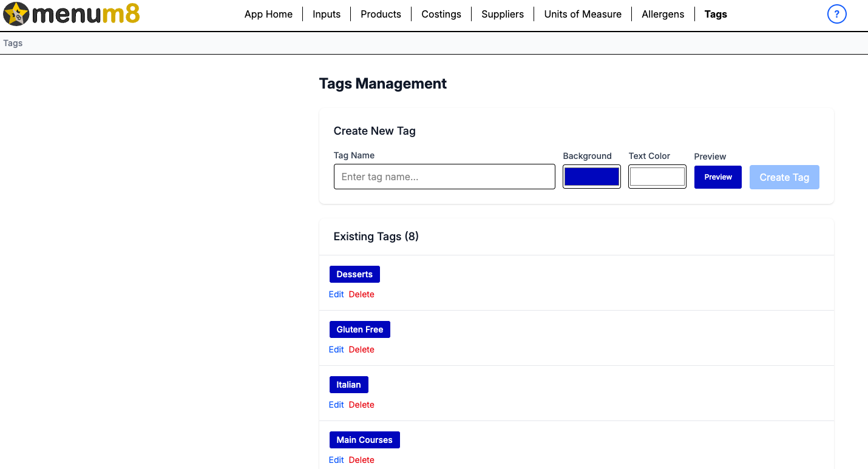Select the Tags nav item
868x469 pixels.
click(x=716, y=14)
